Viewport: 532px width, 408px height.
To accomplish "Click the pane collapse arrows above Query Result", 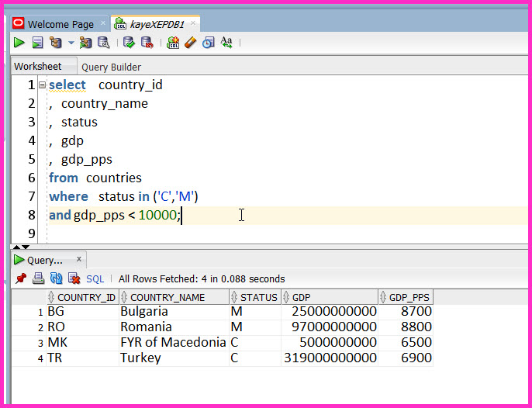I will pos(21,247).
